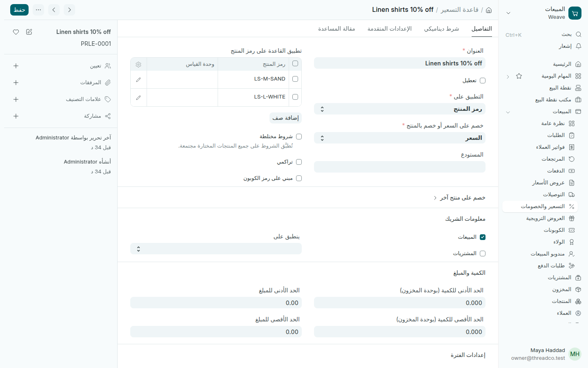Switch to the الإعدادات المتقدمة tab
Screen dimensions: 588x368
(390, 29)
